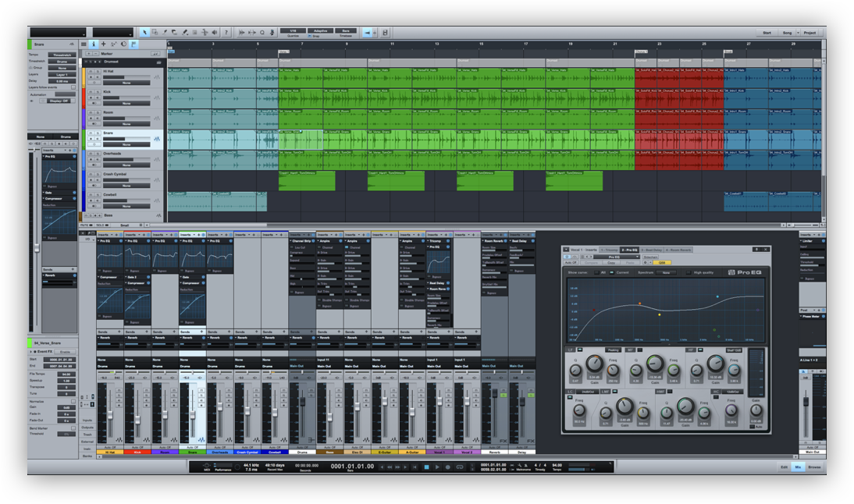Open the question mark help tool

click(x=226, y=33)
